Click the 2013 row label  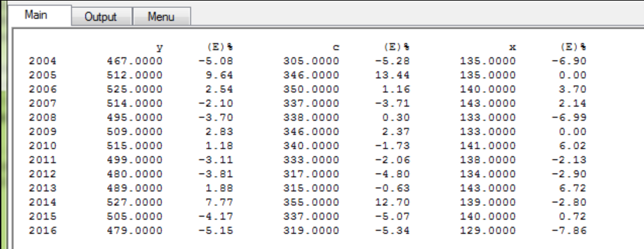click(x=42, y=188)
